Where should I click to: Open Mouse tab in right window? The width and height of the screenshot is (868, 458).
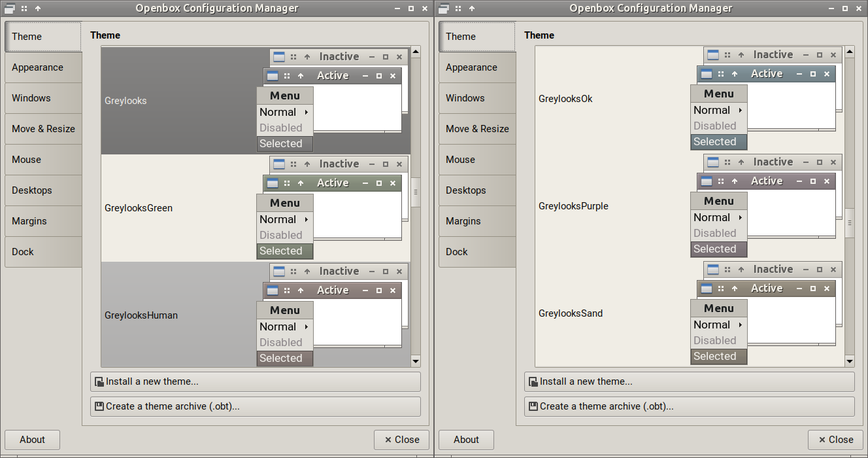point(477,160)
